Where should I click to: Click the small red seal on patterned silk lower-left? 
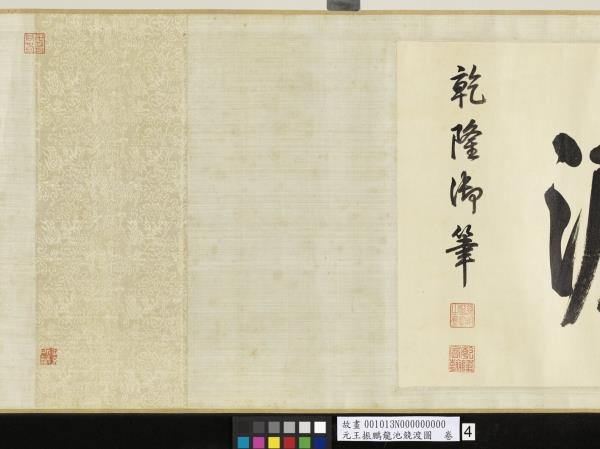48,356
